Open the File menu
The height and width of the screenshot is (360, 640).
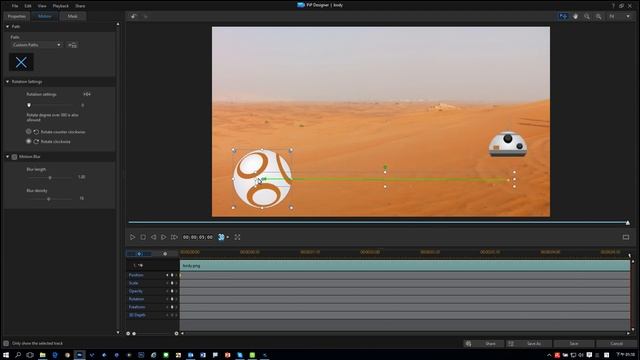pos(15,6)
